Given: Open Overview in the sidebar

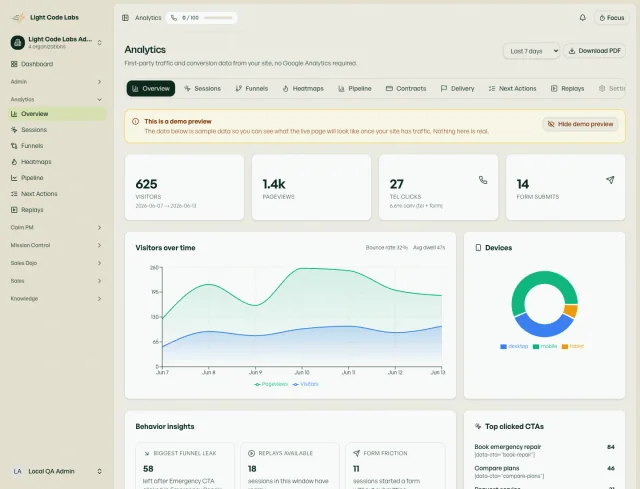Looking at the screenshot, I should coord(56,114).
